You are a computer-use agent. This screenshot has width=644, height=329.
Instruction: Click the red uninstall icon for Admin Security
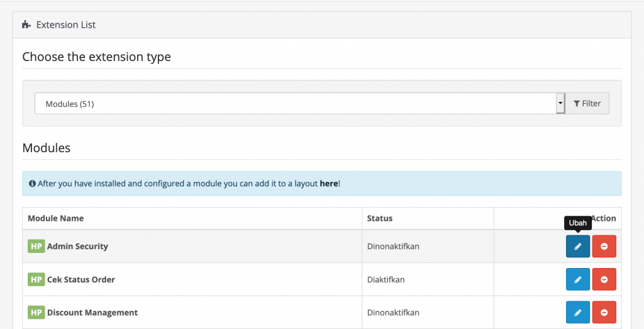click(604, 247)
